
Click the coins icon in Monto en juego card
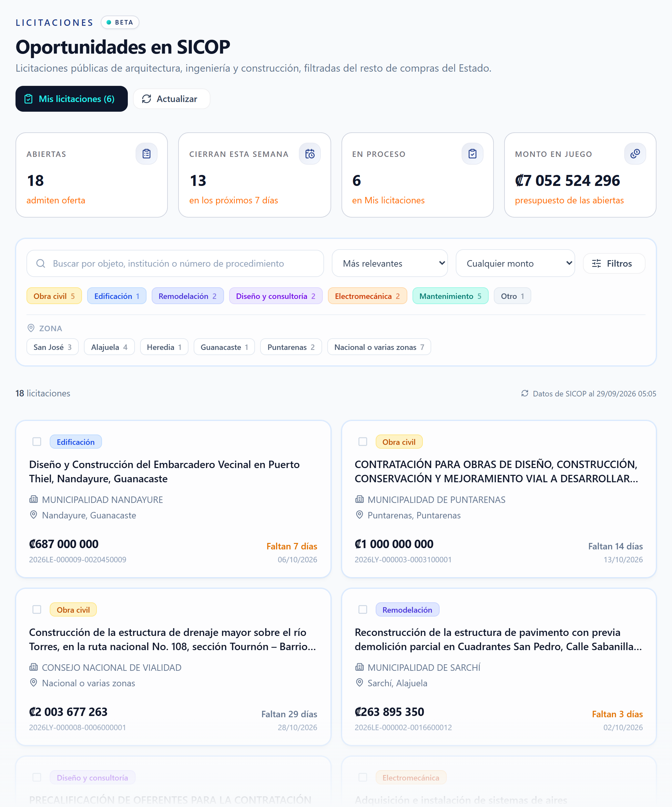[x=635, y=154]
